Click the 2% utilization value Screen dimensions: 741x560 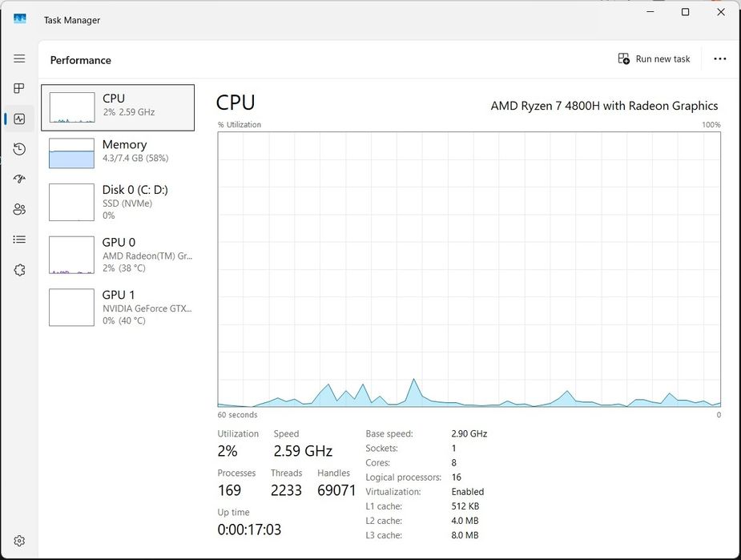point(228,451)
